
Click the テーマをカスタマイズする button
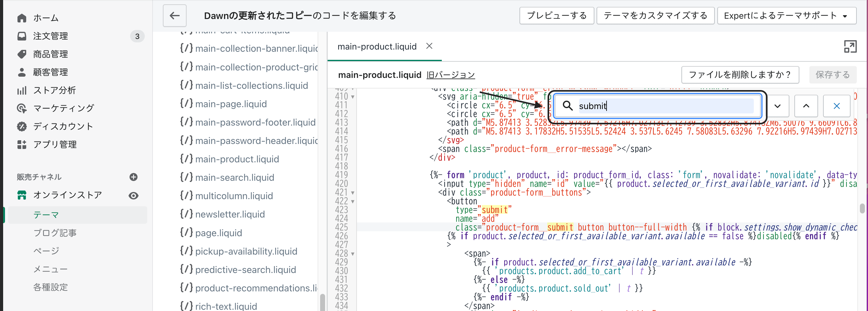(x=655, y=16)
